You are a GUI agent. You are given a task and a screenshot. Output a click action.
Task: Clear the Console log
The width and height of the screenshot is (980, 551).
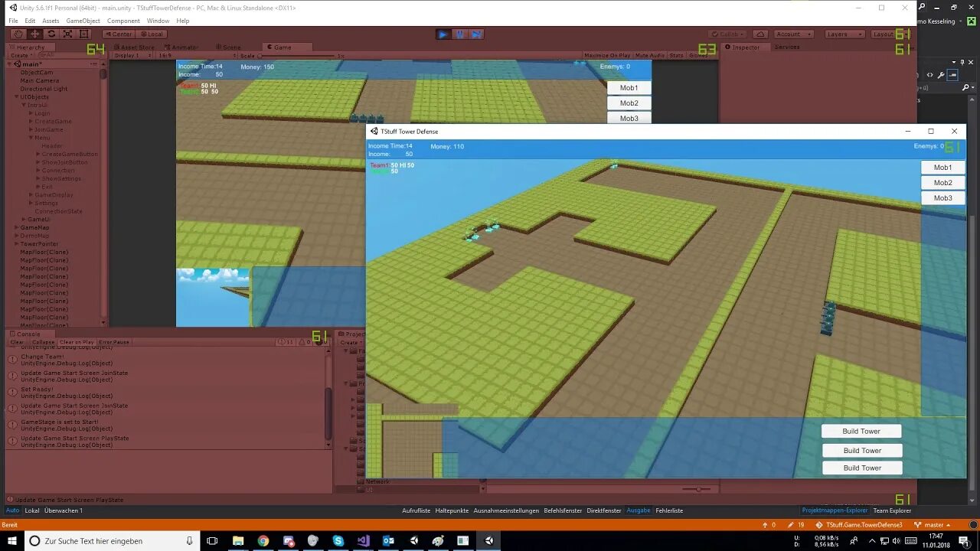(18, 342)
